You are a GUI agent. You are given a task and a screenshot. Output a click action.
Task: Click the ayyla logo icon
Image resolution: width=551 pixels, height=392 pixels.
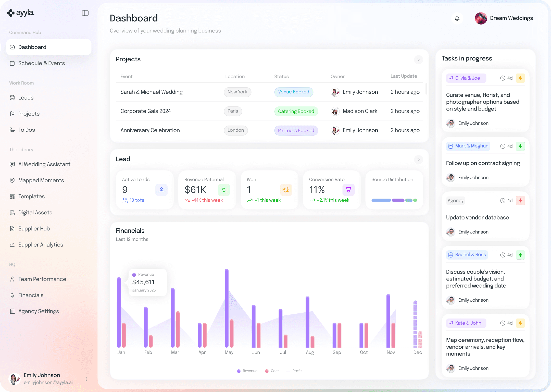coord(11,13)
